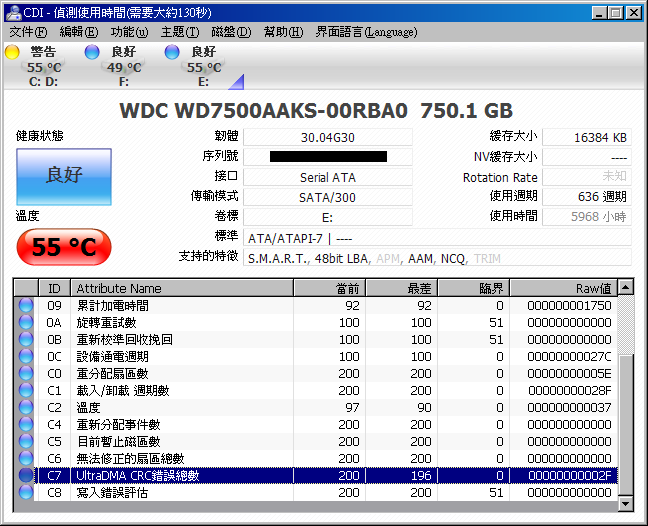648x526 pixels.
Task: Click status orb for attribute C1
Action: point(26,390)
